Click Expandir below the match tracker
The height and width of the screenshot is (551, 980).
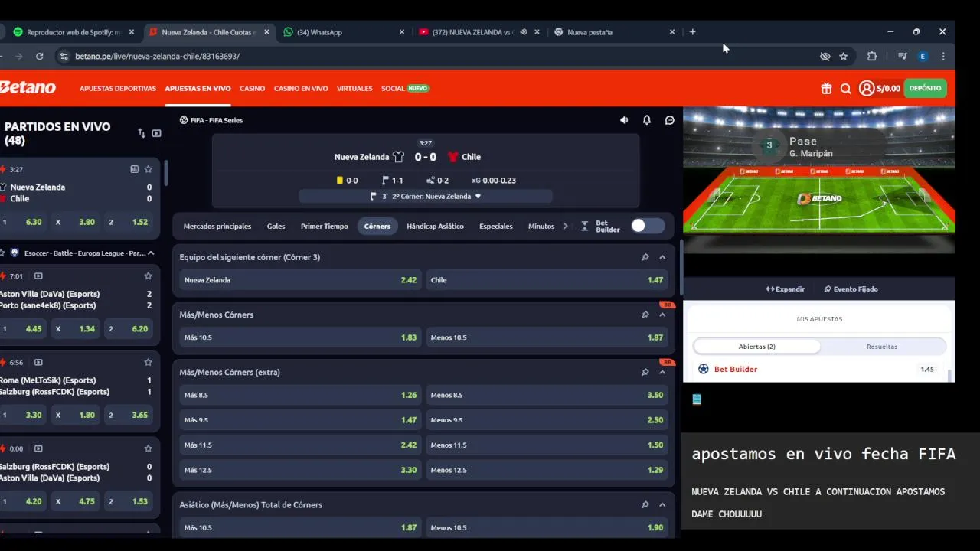coord(786,289)
